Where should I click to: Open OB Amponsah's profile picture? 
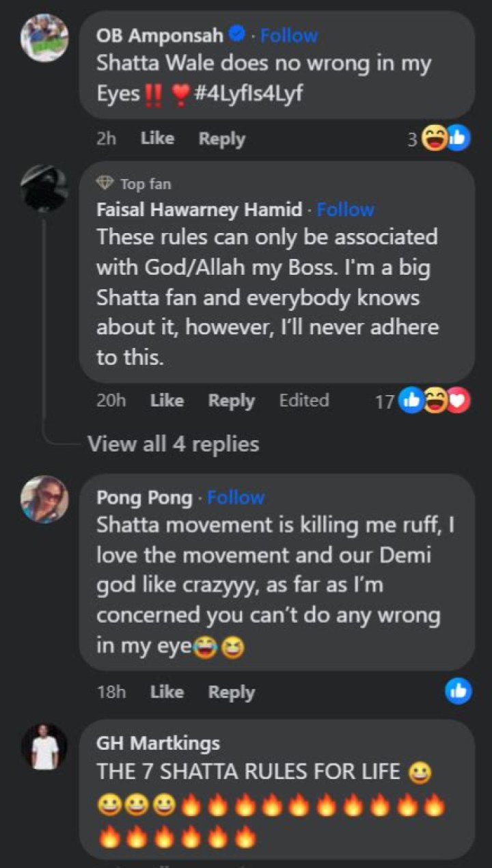pyautogui.click(x=44, y=38)
